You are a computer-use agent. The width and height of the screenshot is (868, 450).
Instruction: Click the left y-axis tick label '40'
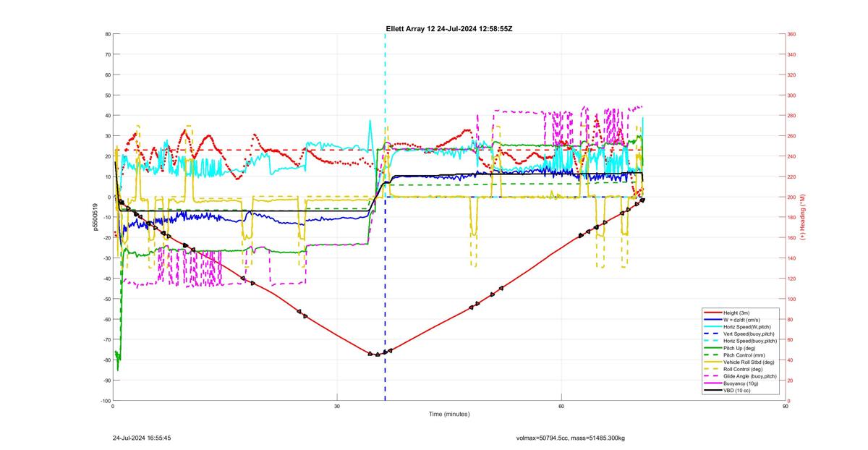(107, 116)
